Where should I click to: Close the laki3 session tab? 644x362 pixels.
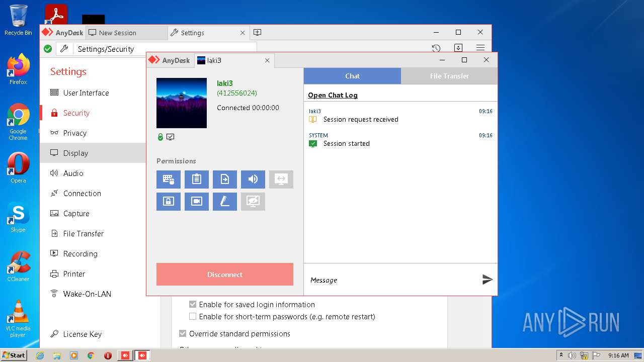click(x=267, y=60)
